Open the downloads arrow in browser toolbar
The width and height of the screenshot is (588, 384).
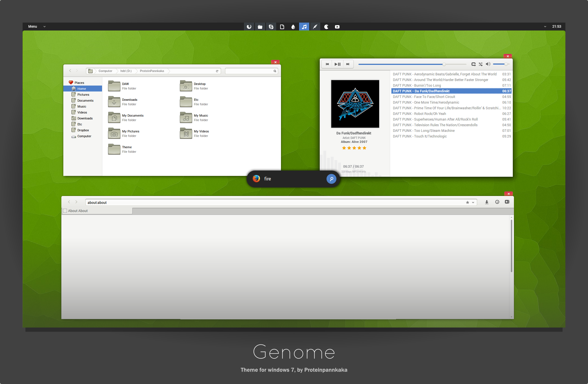[487, 202]
